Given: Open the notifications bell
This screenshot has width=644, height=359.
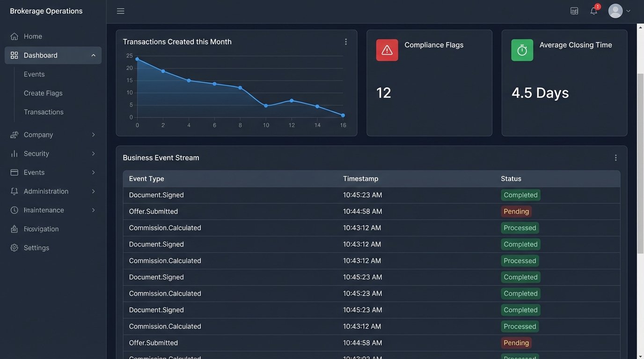Looking at the screenshot, I should coord(593,11).
